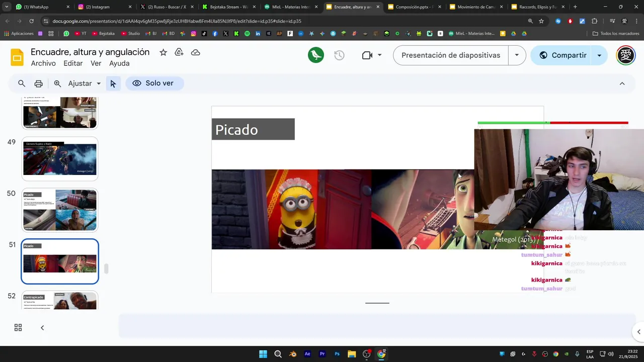Click the address bar URL
This screenshot has width=644, height=362.
tap(177, 21)
